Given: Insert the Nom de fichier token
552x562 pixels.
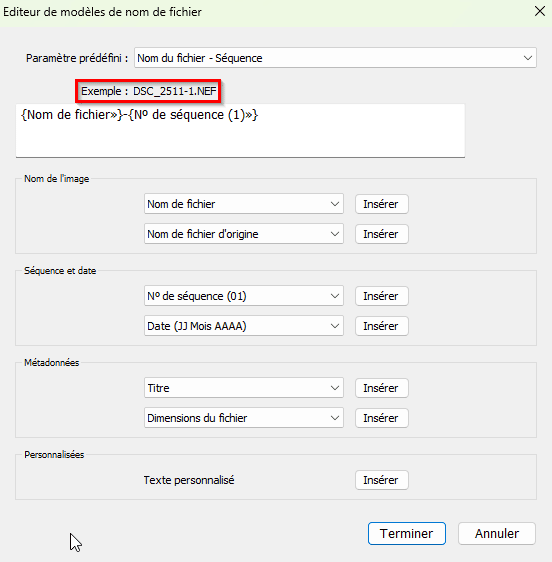Looking at the screenshot, I should pyautogui.click(x=381, y=204).
